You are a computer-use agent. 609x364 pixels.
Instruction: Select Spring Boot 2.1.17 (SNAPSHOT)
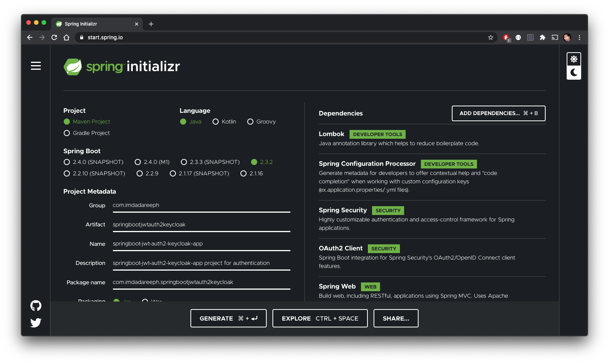pyautogui.click(x=200, y=173)
